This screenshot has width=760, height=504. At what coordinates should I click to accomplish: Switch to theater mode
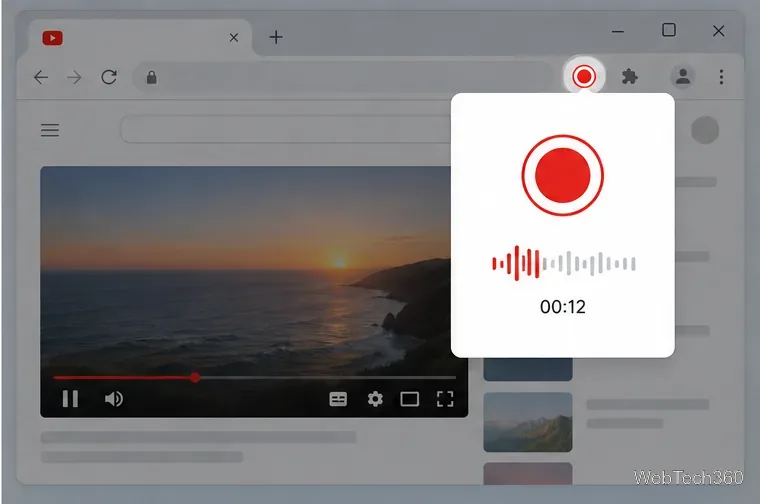(410, 399)
